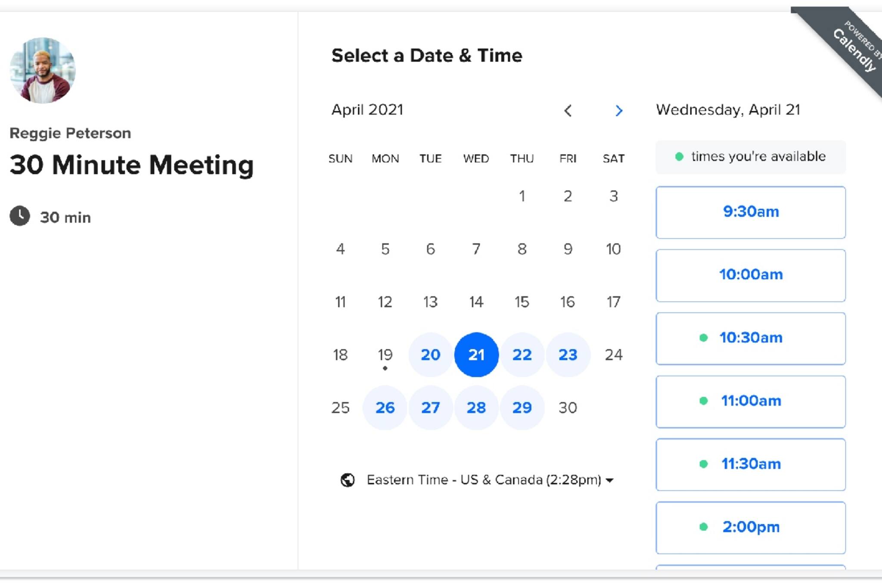Select the 2:00pm time slot
The image size is (882, 588).
coord(750,527)
